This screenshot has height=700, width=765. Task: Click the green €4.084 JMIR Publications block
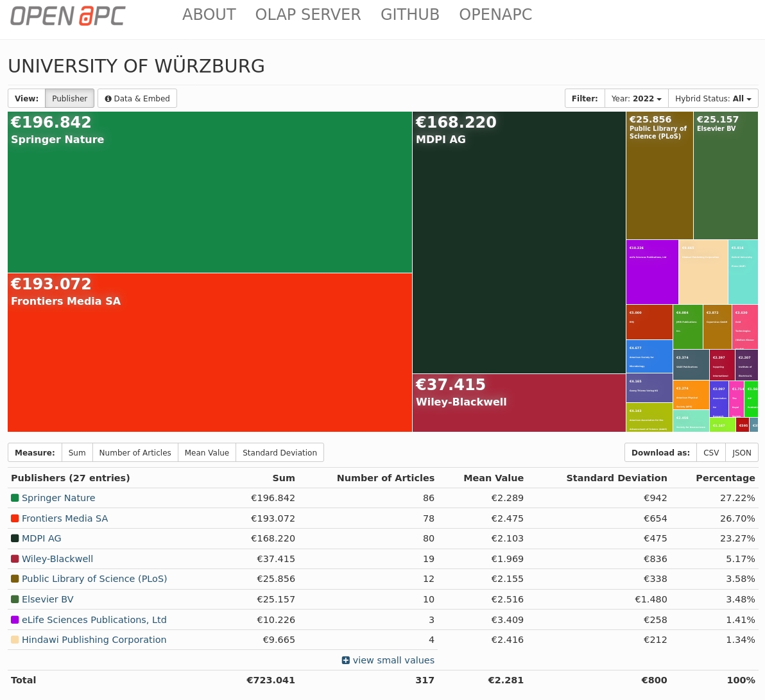pyautogui.click(x=688, y=327)
